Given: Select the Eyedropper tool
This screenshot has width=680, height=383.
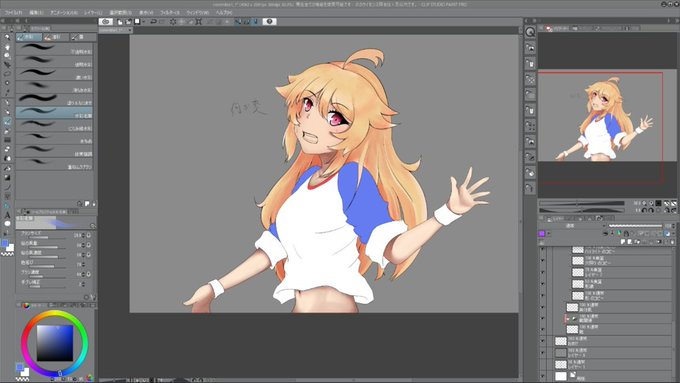Looking at the screenshot, I should tap(7, 92).
